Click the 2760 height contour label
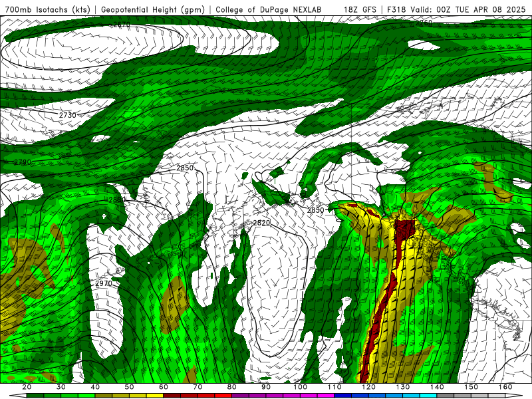 424,23
